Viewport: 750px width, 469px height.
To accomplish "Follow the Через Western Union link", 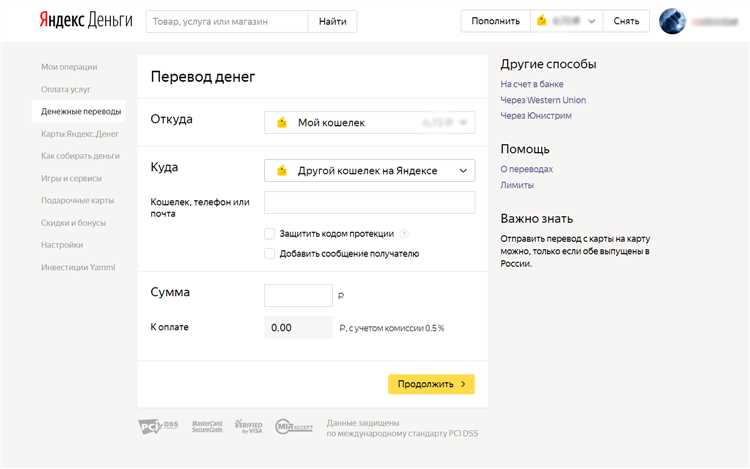I will click(x=543, y=100).
